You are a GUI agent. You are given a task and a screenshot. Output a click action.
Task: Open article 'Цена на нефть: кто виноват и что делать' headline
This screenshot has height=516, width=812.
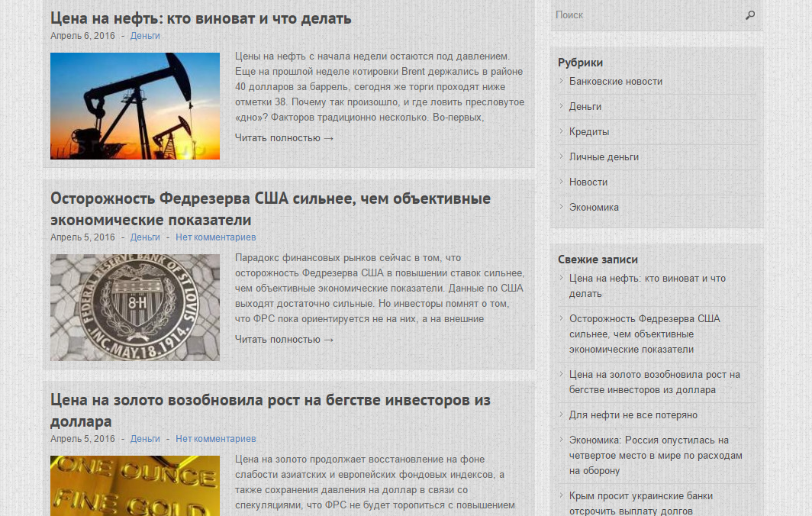coord(201,18)
